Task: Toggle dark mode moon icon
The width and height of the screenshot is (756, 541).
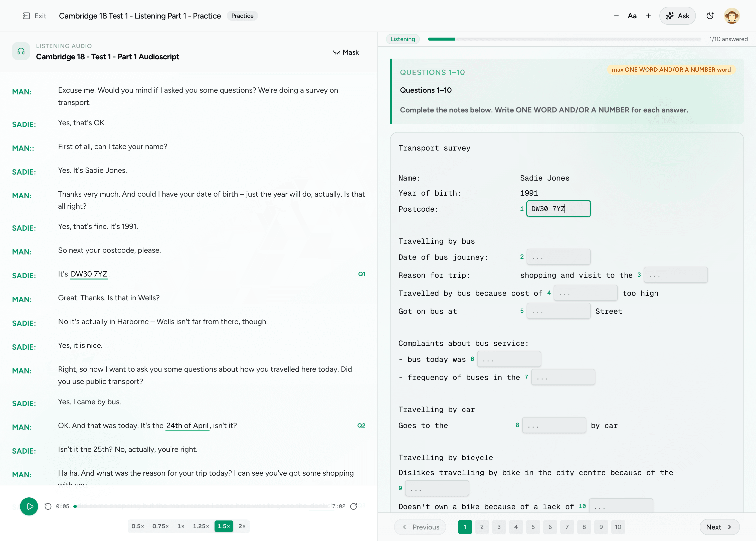Action: point(710,16)
